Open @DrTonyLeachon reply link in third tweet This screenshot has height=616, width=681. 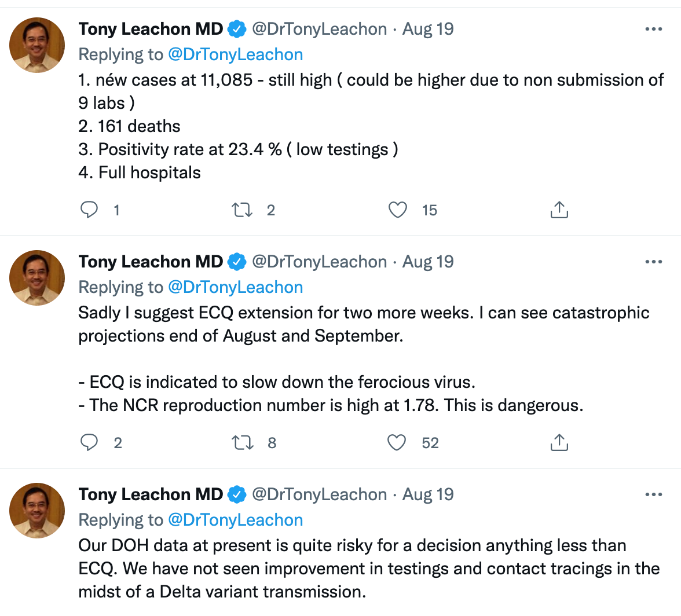235,520
